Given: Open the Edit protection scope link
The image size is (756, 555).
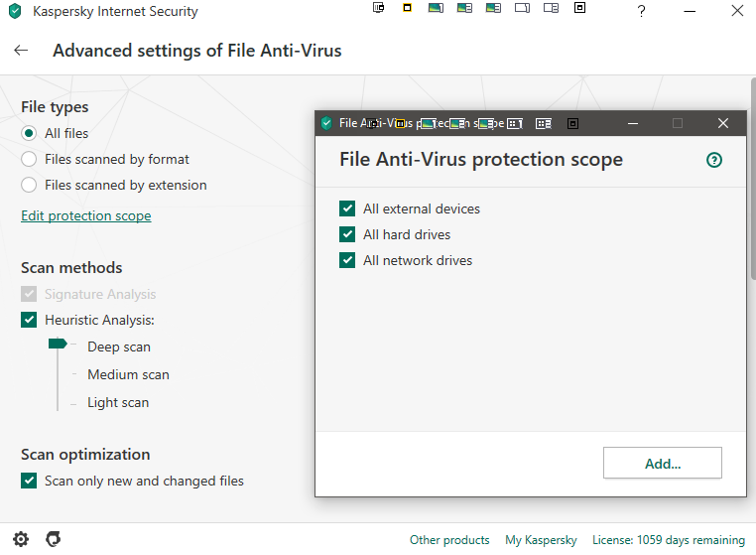Looking at the screenshot, I should tap(86, 215).
